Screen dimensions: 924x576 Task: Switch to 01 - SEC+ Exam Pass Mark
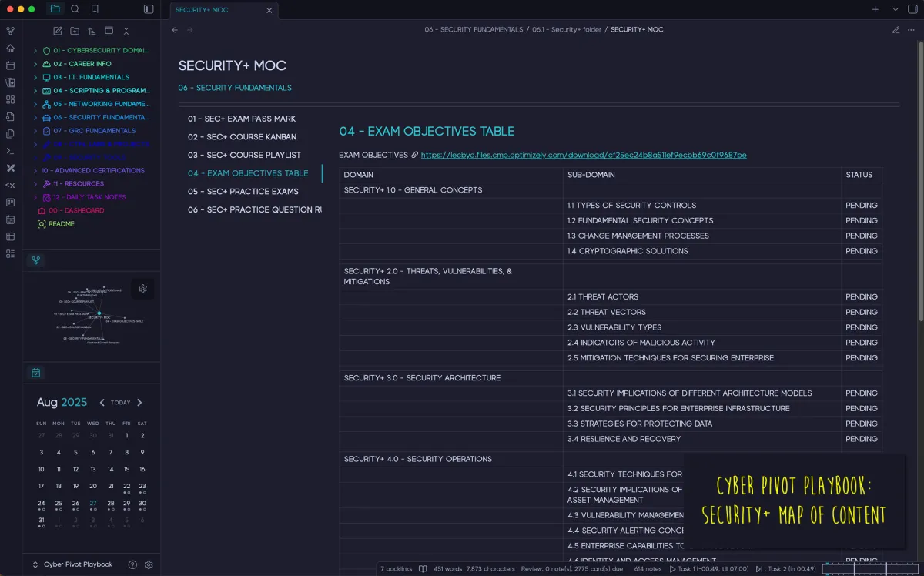(x=242, y=119)
